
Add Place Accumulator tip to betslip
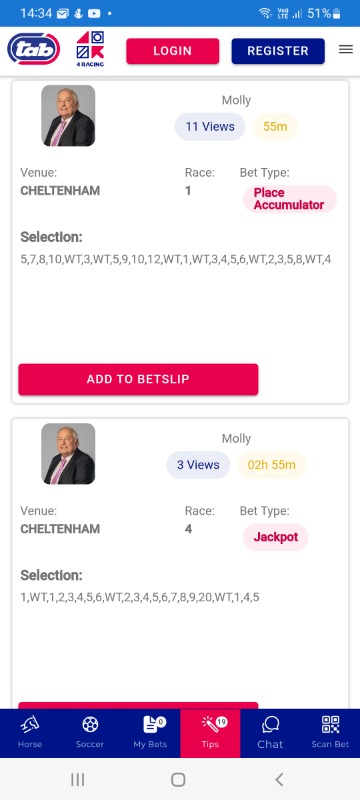(x=138, y=379)
